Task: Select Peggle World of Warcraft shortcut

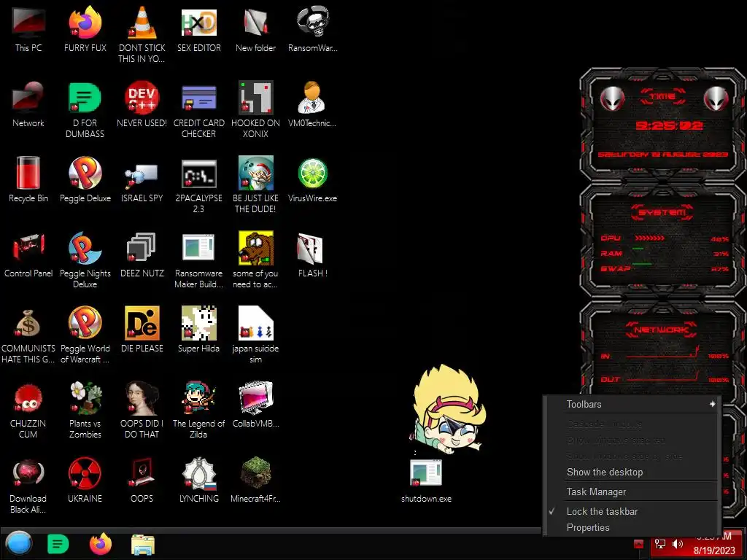Action: tap(85, 323)
